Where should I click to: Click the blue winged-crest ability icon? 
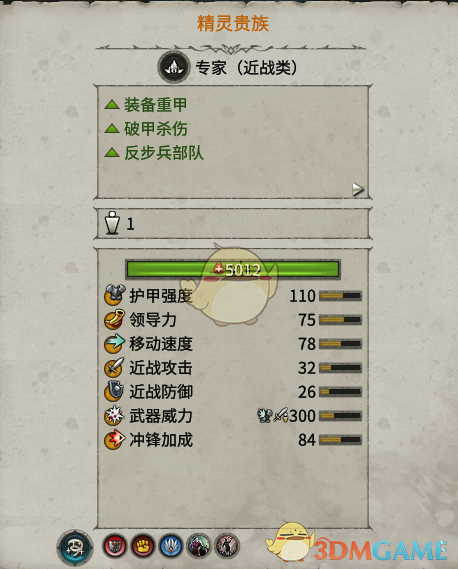(x=171, y=546)
